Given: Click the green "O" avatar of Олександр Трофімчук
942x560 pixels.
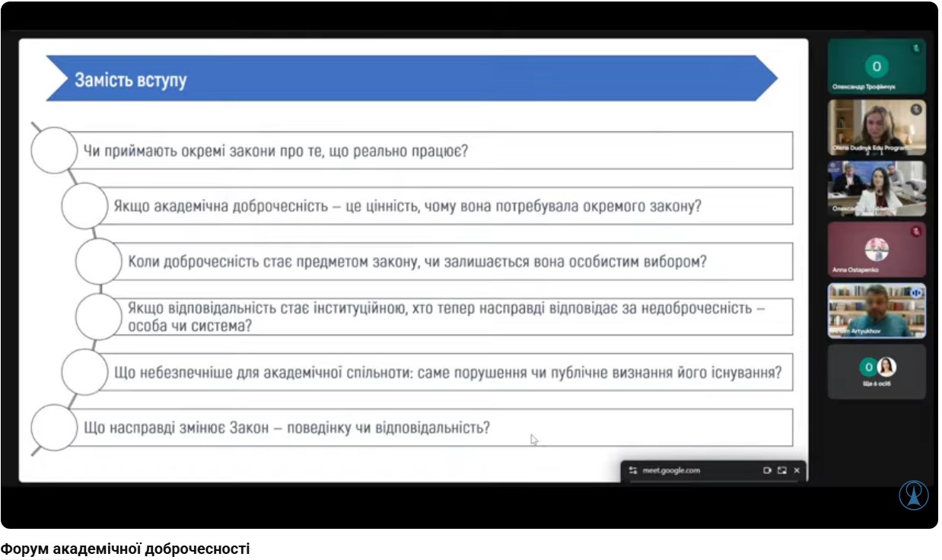Looking at the screenshot, I should 877,66.
